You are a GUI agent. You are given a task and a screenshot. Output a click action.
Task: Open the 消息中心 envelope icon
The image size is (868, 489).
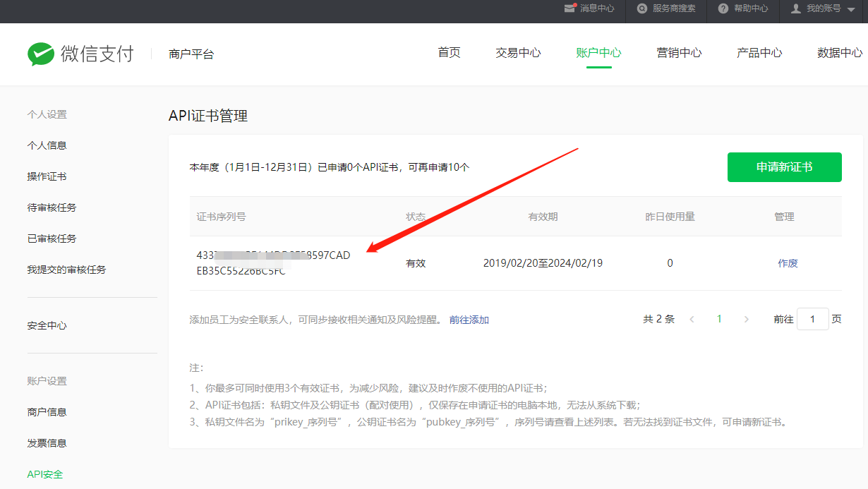(x=570, y=8)
